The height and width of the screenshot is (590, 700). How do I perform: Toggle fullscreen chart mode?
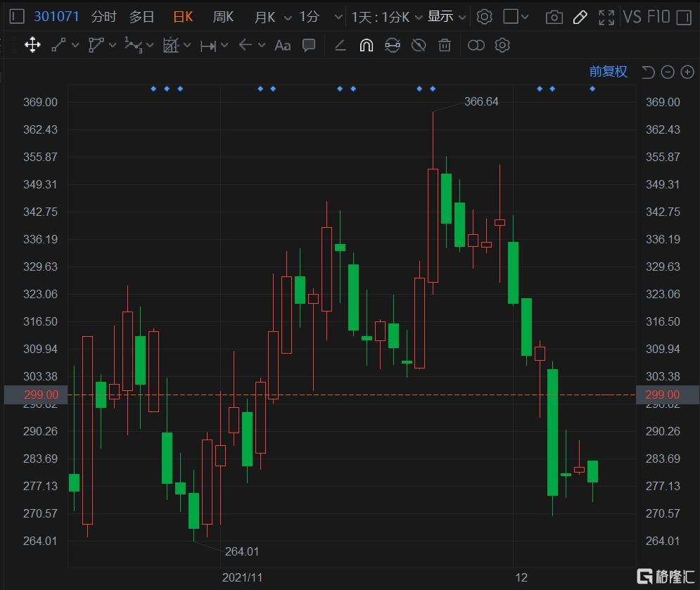tap(606, 18)
